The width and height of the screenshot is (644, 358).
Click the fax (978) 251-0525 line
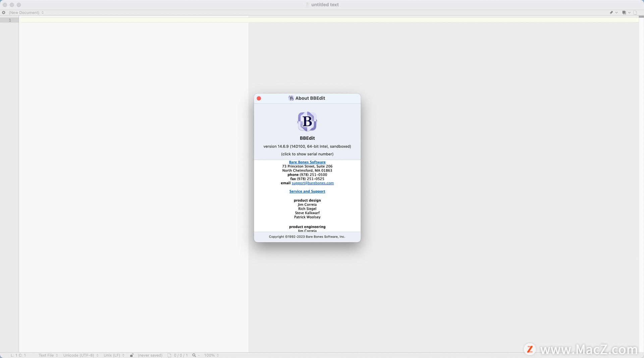coord(307,179)
